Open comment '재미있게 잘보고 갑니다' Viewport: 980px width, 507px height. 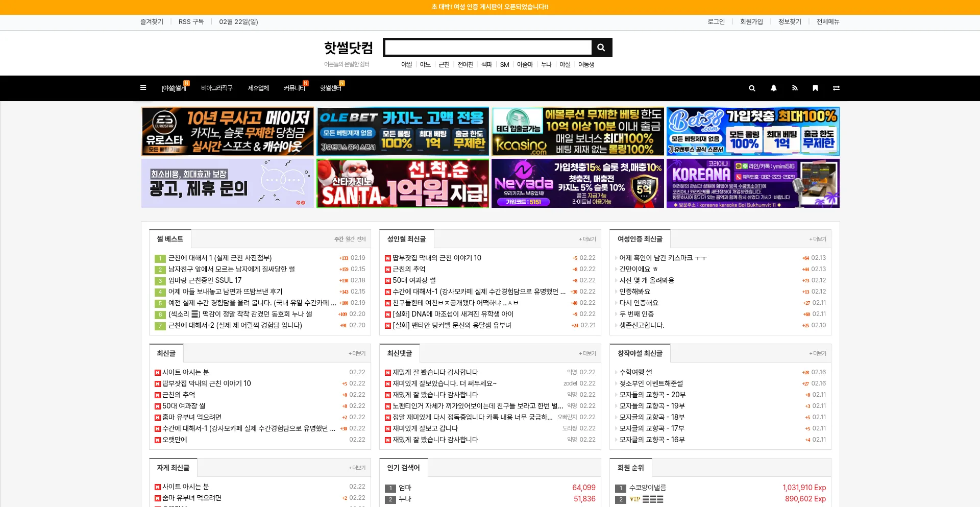click(425, 429)
